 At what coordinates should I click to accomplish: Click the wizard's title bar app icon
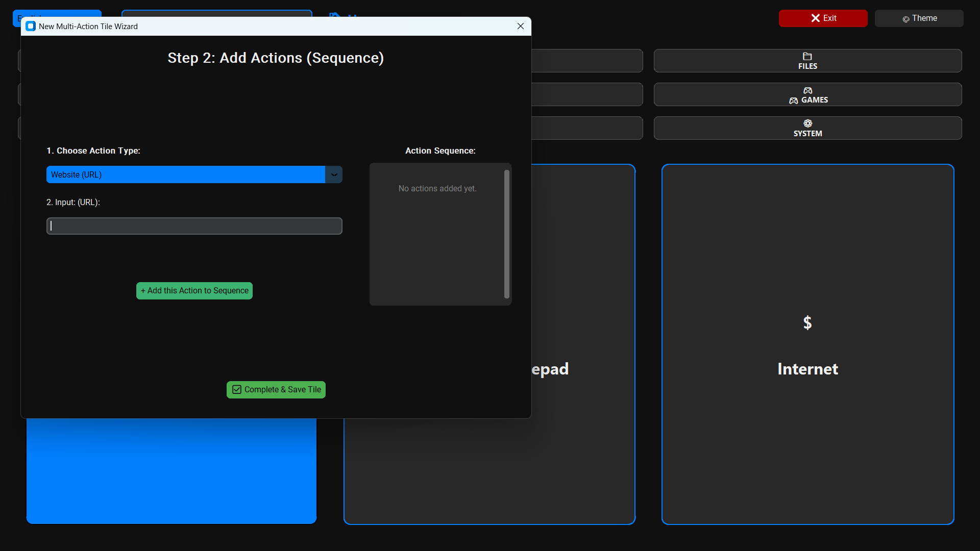[x=31, y=27]
